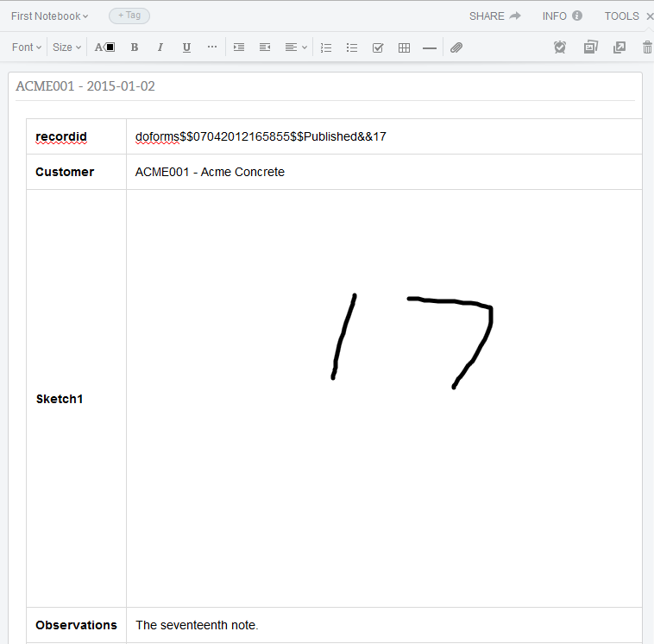Open the Font dropdown
The width and height of the screenshot is (654, 644).
(27, 47)
